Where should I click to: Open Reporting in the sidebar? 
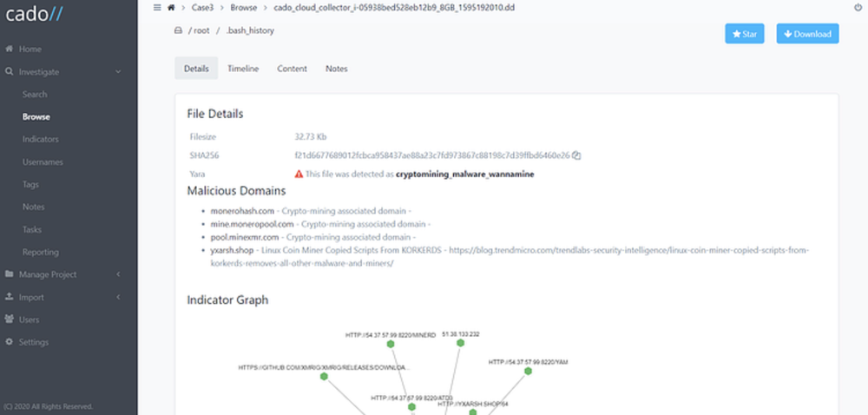[x=41, y=252]
